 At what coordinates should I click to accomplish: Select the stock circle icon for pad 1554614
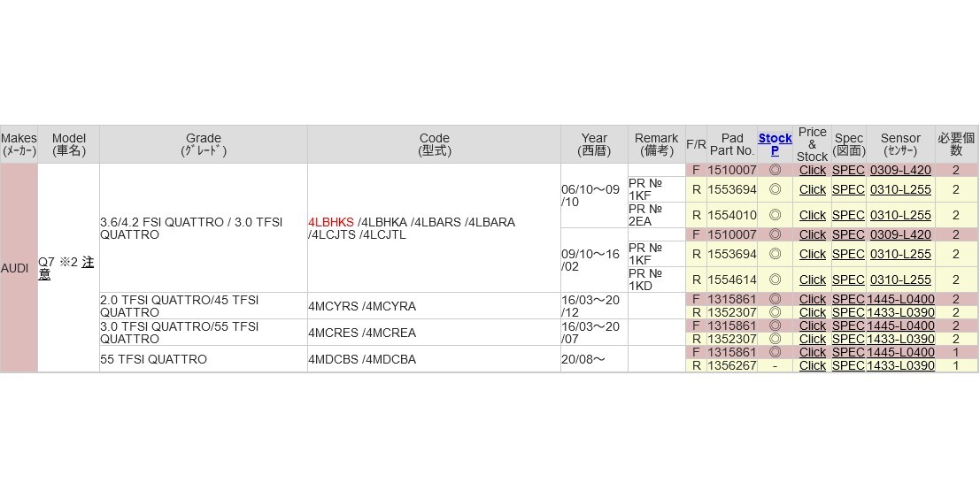775,280
